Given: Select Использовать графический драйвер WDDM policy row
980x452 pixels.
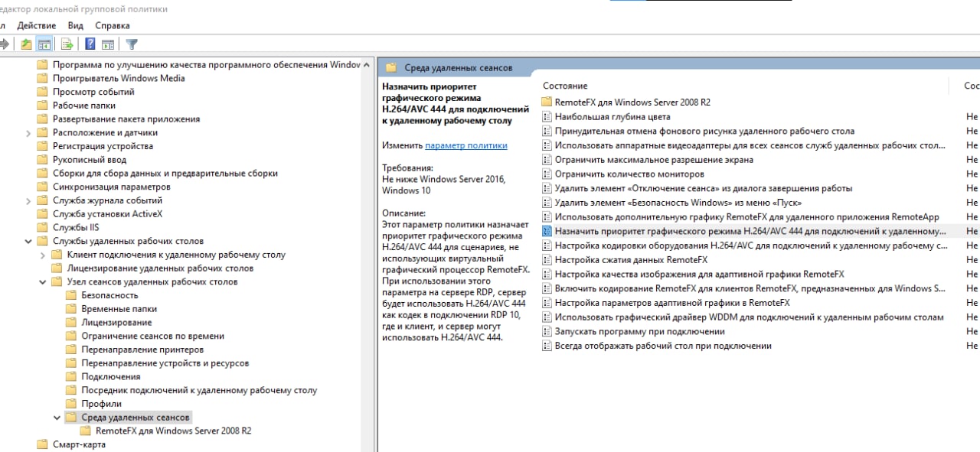Looking at the screenshot, I should [x=749, y=317].
